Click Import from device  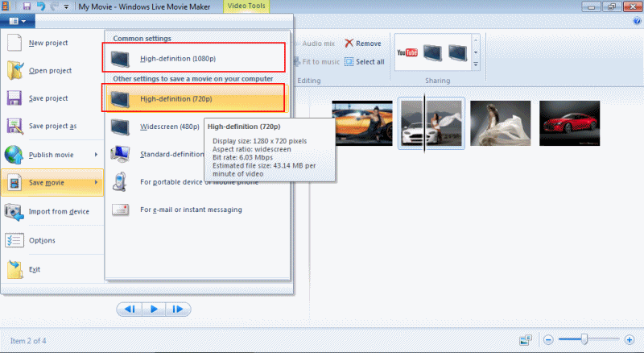click(52, 211)
